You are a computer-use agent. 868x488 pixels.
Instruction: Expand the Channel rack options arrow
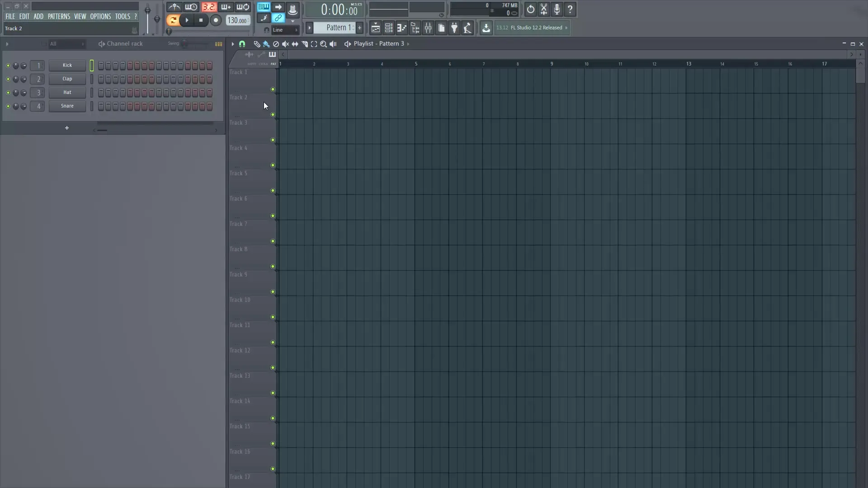tap(8, 44)
